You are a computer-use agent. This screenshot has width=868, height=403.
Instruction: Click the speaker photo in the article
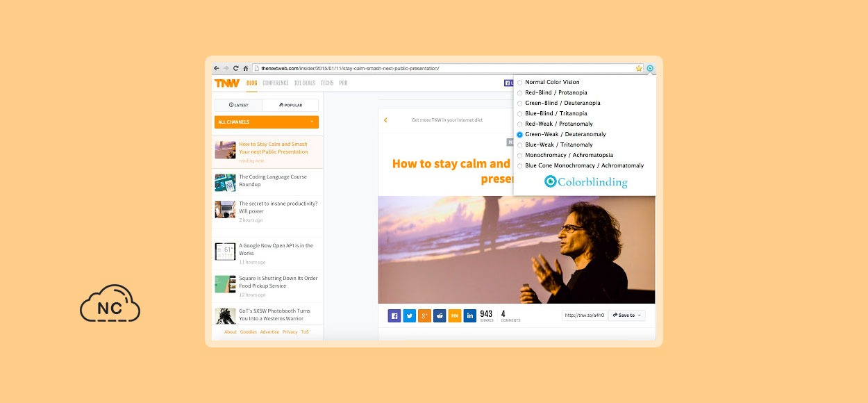517,249
